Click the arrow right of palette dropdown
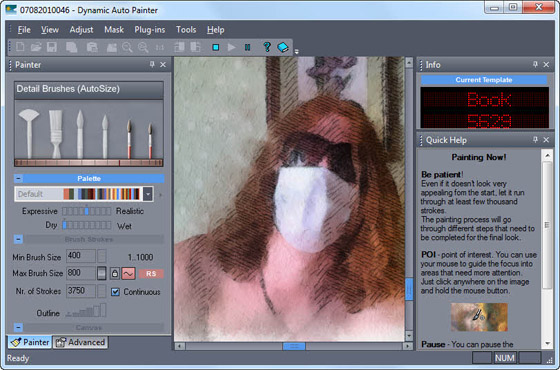 (x=160, y=195)
